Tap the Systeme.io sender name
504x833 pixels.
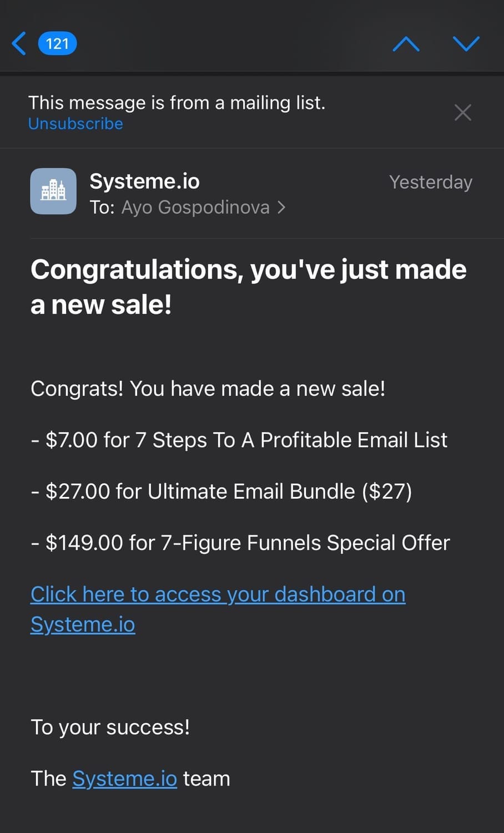(x=144, y=181)
